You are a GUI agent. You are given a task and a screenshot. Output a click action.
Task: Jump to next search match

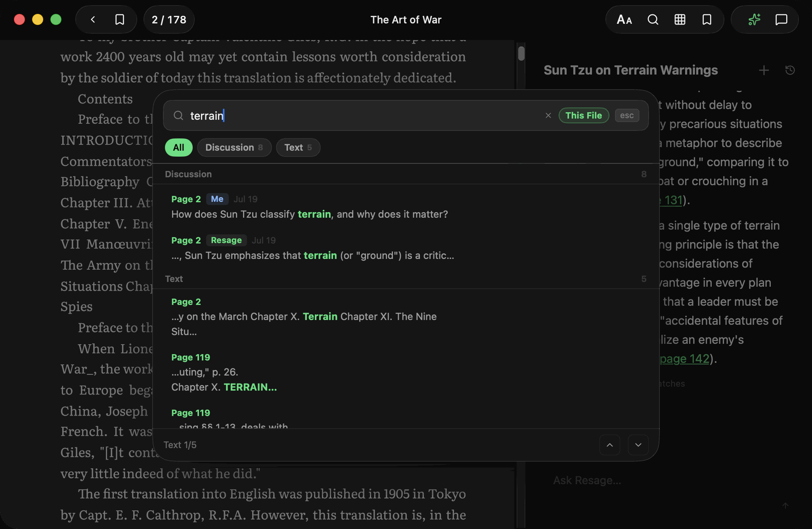(638, 445)
